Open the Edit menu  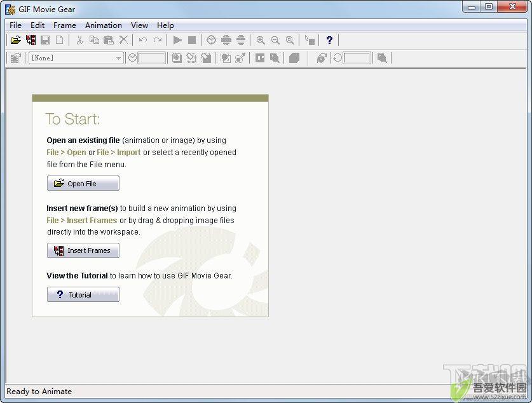pyautogui.click(x=38, y=25)
